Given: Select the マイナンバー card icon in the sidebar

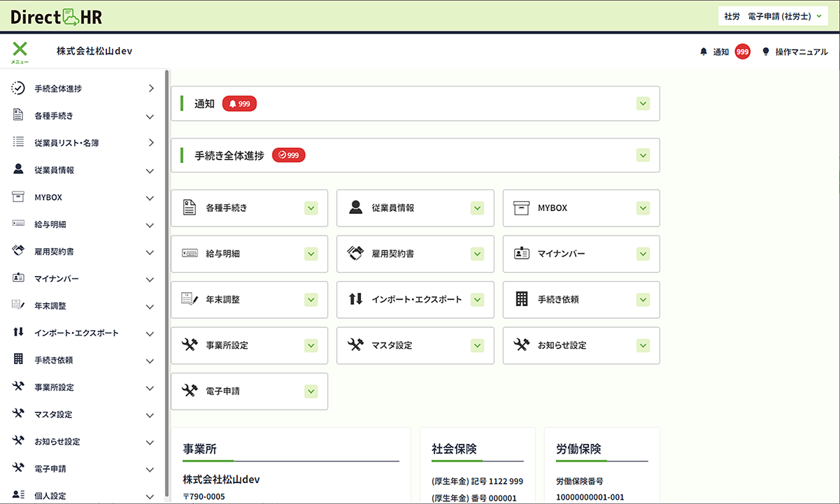Looking at the screenshot, I should [18, 279].
